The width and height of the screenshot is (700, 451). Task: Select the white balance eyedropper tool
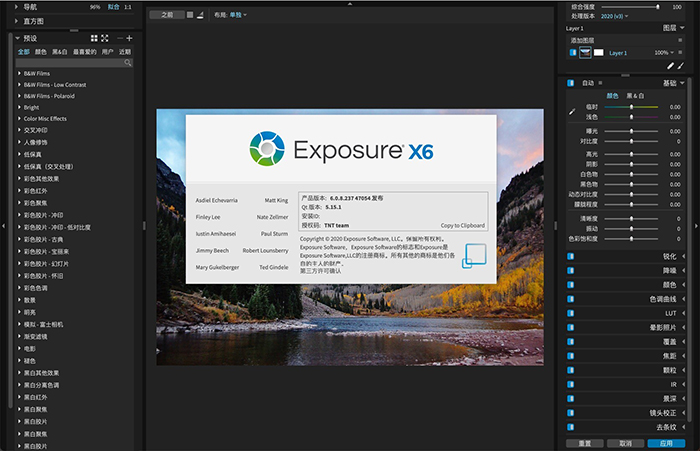click(573, 111)
